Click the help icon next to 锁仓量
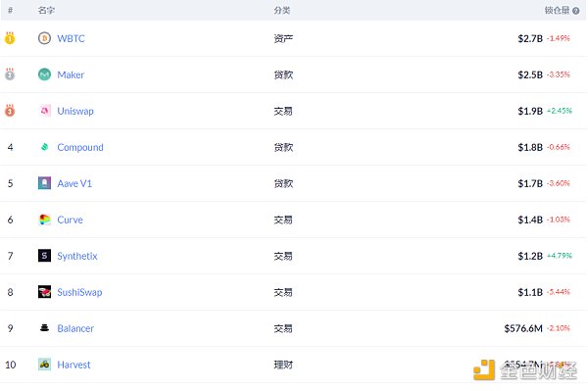Screen dimensions: 588x391 576,11
